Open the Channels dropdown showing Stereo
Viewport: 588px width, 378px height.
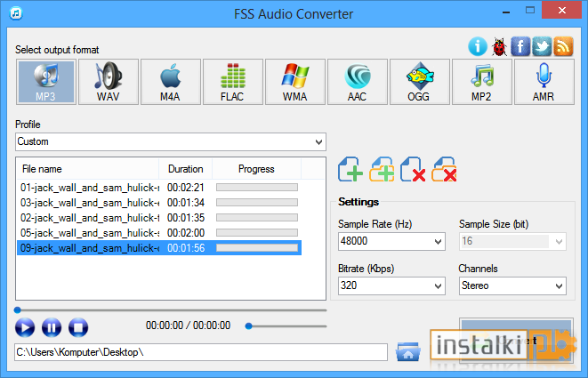point(512,286)
